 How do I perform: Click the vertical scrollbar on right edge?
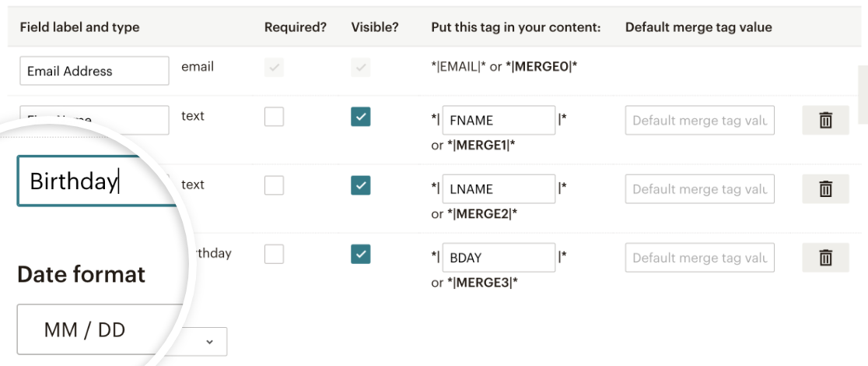[x=863, y=94]
